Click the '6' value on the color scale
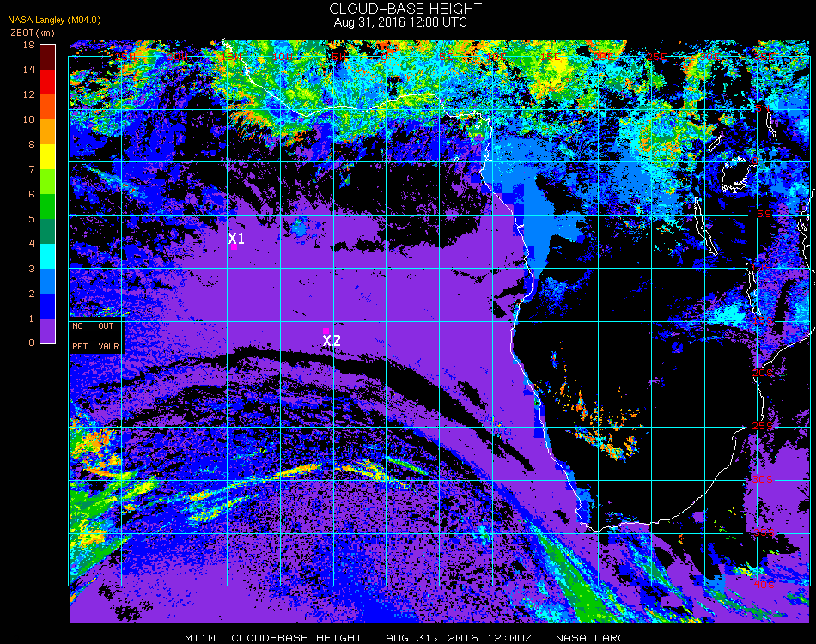This screenshot has width=816, height=644. point(32,195)
